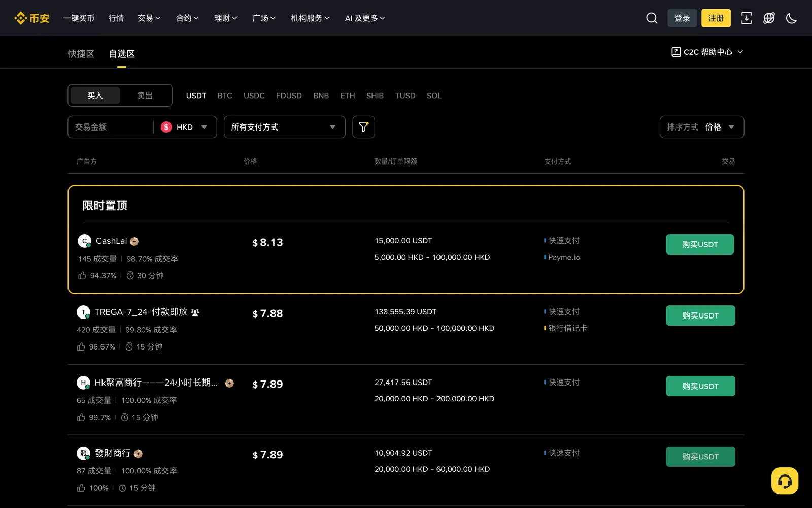Click Hk聚富商行 thumbs-up rating icon
The image size is (812, 508).
[81, 417]
